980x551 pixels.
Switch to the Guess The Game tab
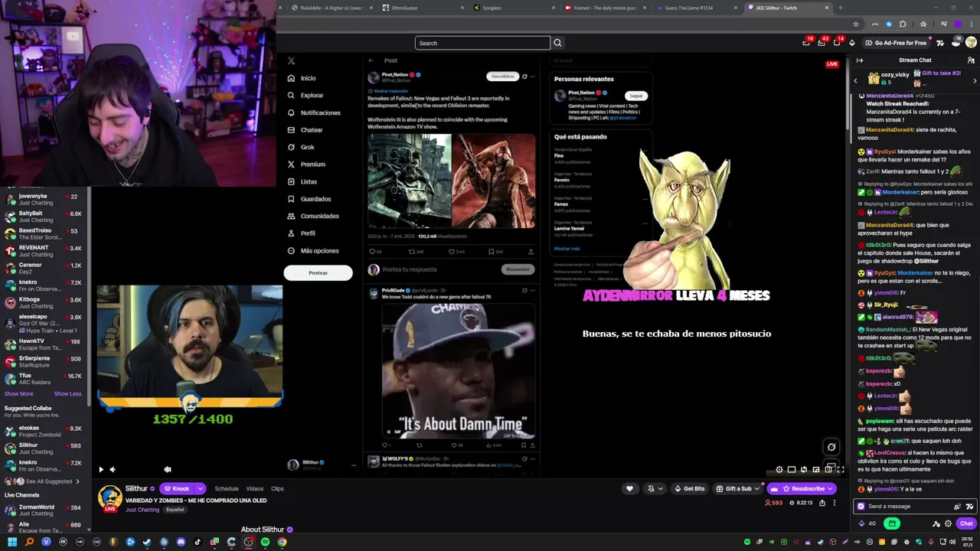[x=696, y=8]
